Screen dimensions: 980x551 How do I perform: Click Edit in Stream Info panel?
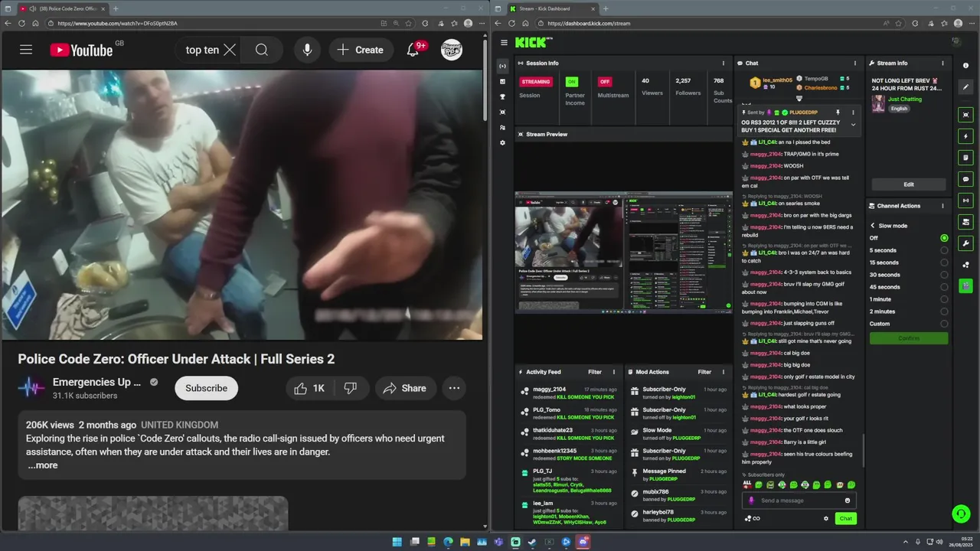(x=909, y=184)
